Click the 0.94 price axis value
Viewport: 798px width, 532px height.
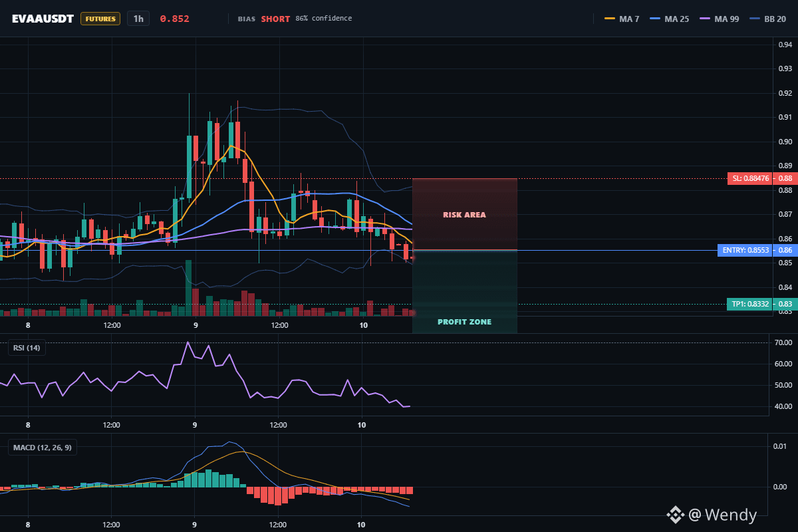785,45
